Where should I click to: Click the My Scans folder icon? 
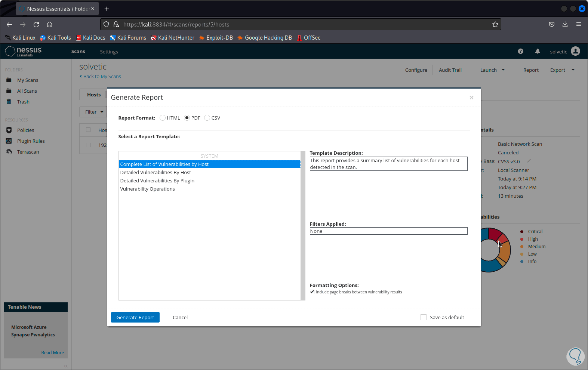click(9, 80)
